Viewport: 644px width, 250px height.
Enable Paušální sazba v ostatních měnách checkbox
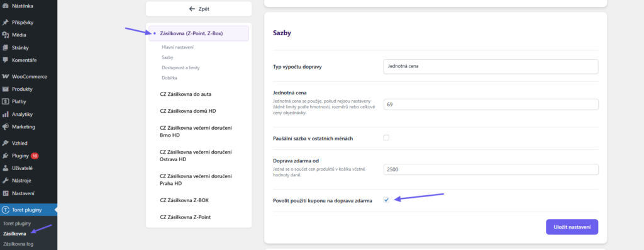tap(386, 138)
